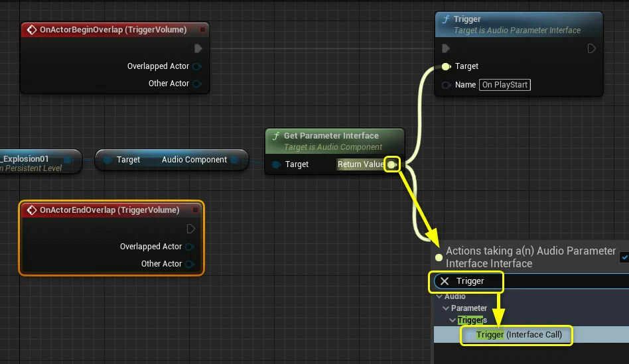The height and width of the screenshot is (364, 629).
Task: Click Other Actor pin on OnActorEndOverlap node
Action: [190, 264]
